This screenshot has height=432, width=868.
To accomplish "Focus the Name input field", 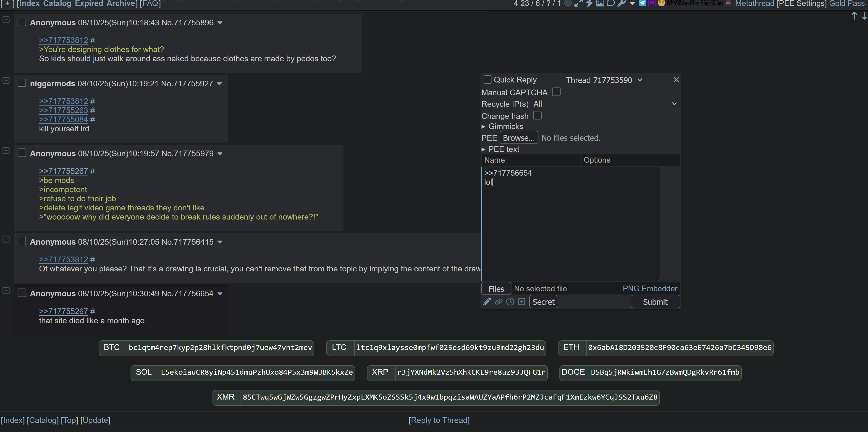I will click(x=531, y=160).
